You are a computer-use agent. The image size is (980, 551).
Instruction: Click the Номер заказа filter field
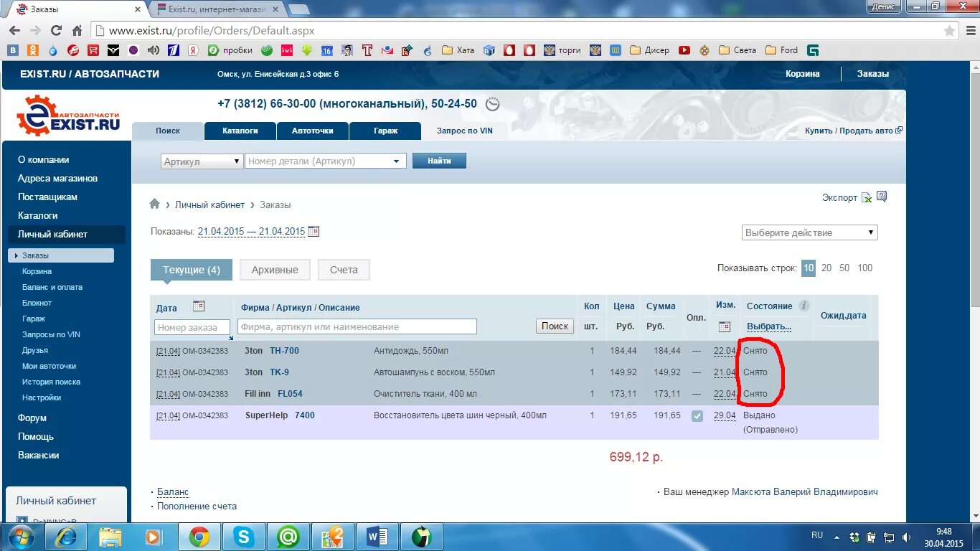click(x=192, y=327)
